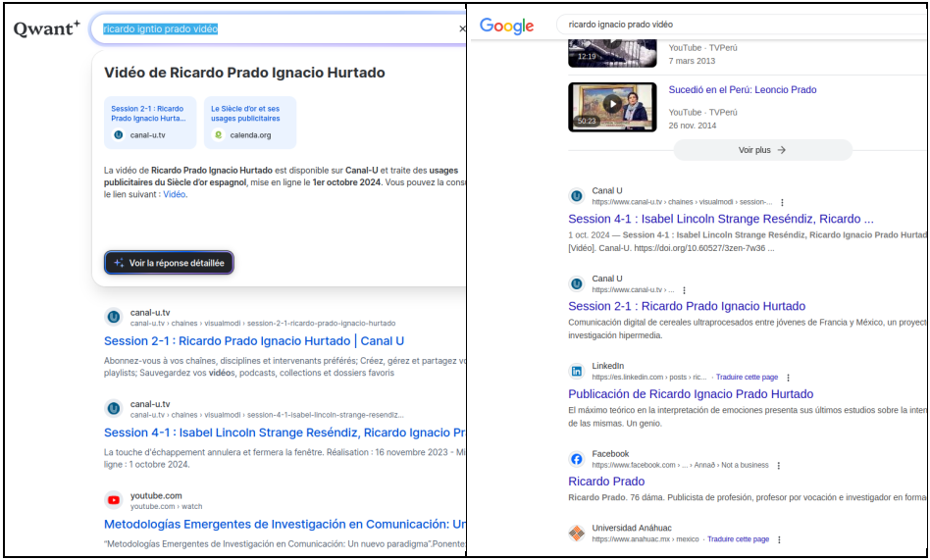Viewport: 930px width, 560px height.
Task: Click the Universidad Anáhuac favicon
Action: [577, 533]
